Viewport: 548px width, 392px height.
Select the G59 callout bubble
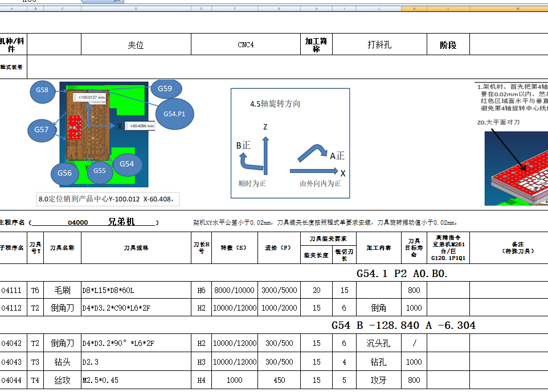point(165,89)
